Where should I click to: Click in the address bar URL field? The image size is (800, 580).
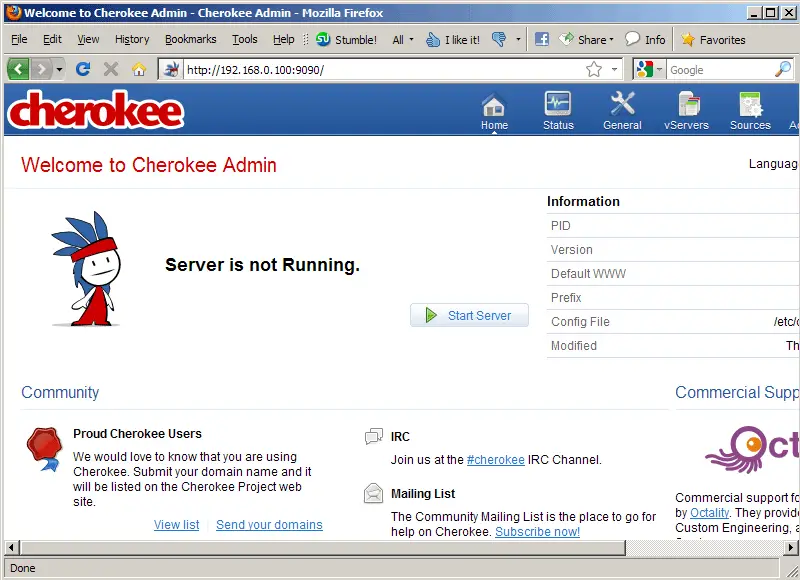[x=383, y=69]
